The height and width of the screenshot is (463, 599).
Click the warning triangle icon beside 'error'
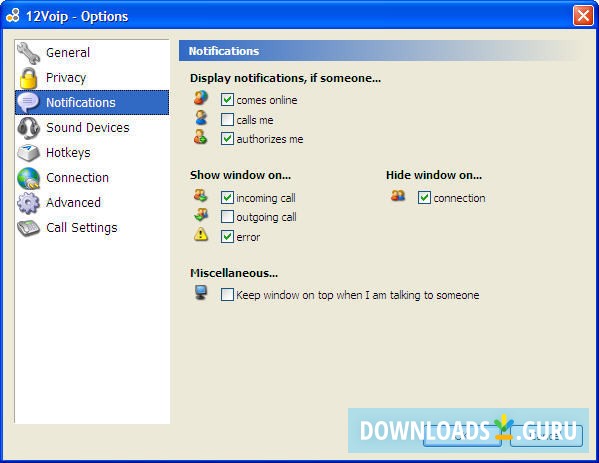[x=201, y=234]
